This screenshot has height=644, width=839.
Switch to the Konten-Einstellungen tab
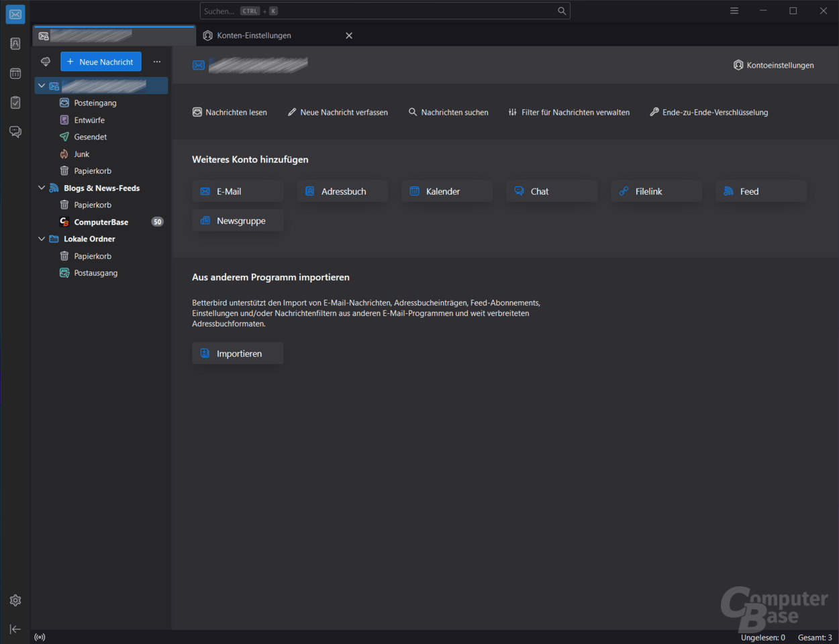click(x=254, y=35)
